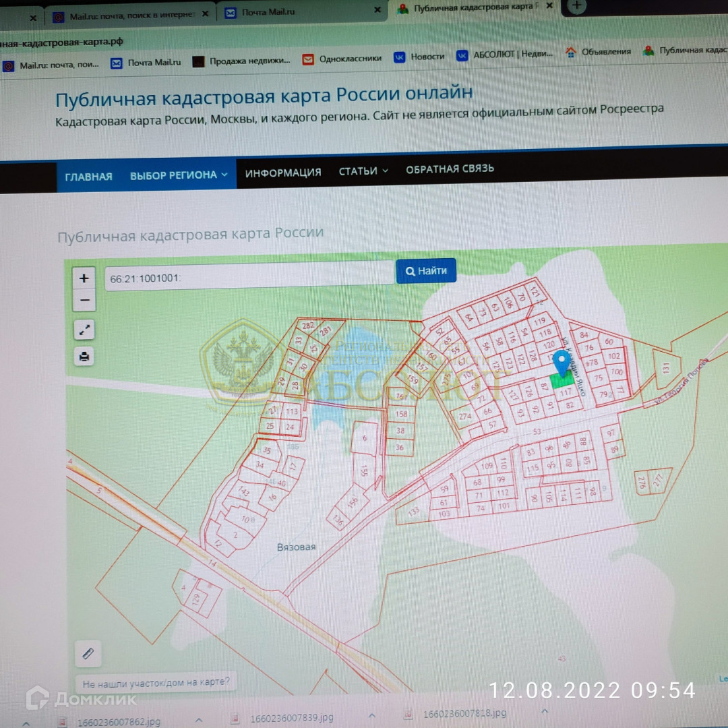Click site title Публичная кадастровая карта России онлайн
The height and width of the screenshot is (728, 728).
pyautogui.click(x=264, y=96)
